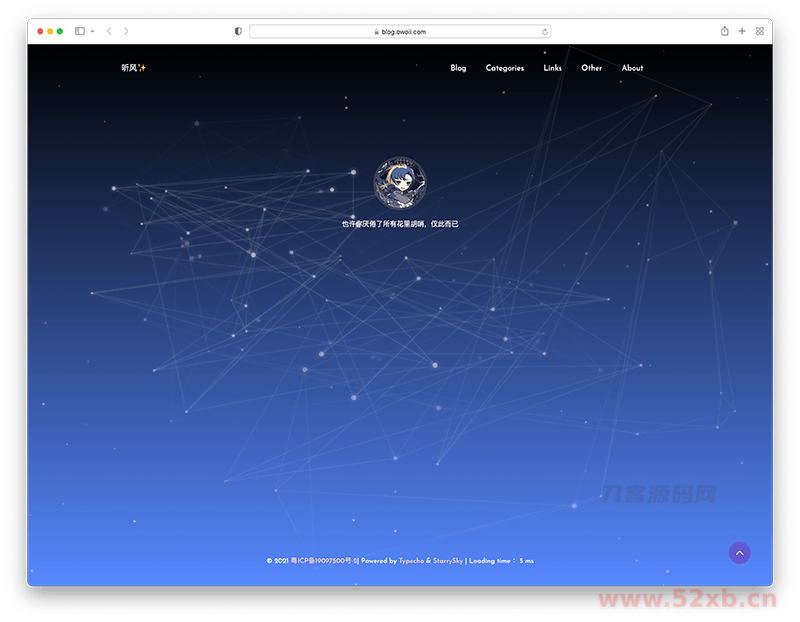Open the Share icon in browser toolbar
The image size is (800, 622).
pos(724,31)
